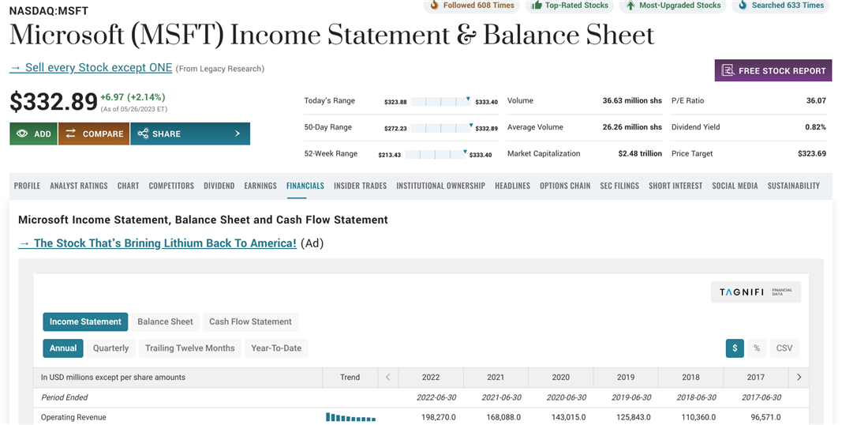Viewport: 868px width, 425px height.
Task: Click the 52-Week Range slider bar
Action: [x=436, y=154]
